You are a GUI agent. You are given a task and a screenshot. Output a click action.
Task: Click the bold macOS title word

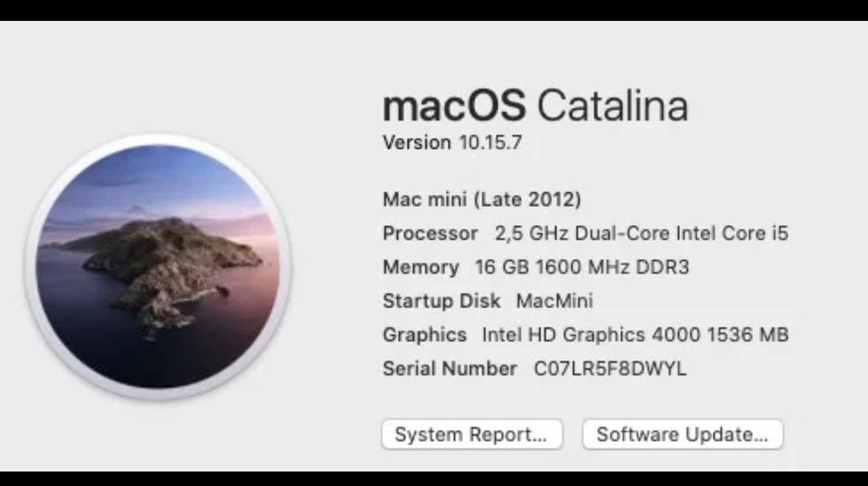(454, 106)
